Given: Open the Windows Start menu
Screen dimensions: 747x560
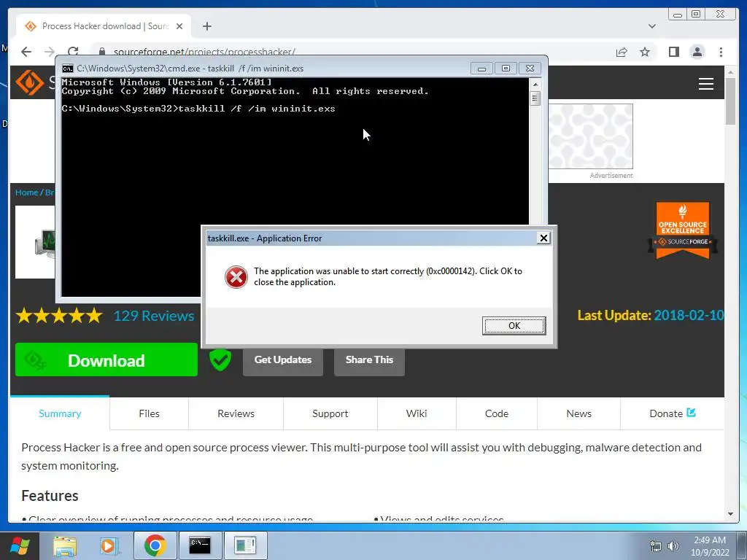Looking at the screenshot, I should click(x=20, y=545).
